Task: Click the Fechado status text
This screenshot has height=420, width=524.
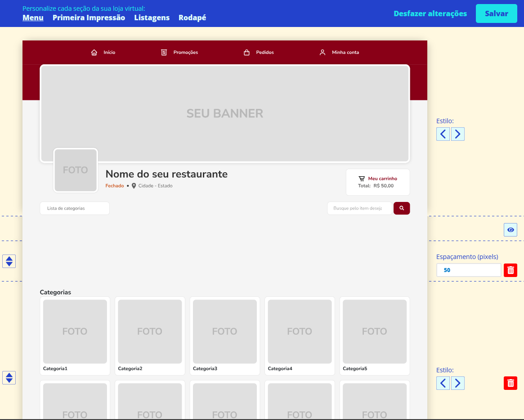Action: (x=115, y=186)
